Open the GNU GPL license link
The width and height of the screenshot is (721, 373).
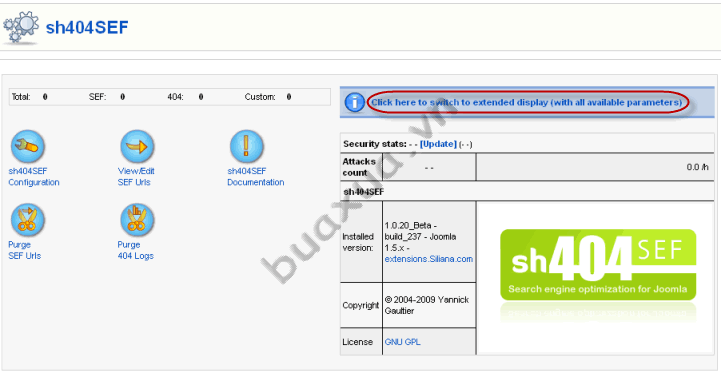pyautogui.click(x=402, y=342)
